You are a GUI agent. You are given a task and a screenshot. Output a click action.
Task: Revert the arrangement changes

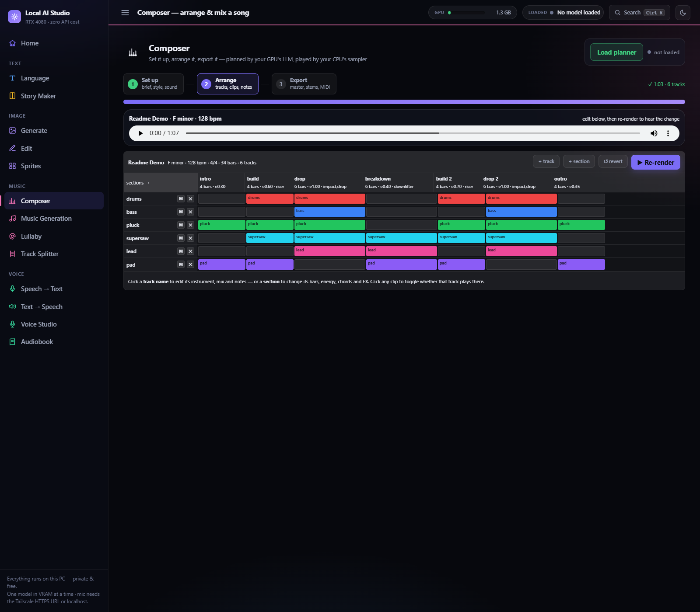tap(613, 161)
